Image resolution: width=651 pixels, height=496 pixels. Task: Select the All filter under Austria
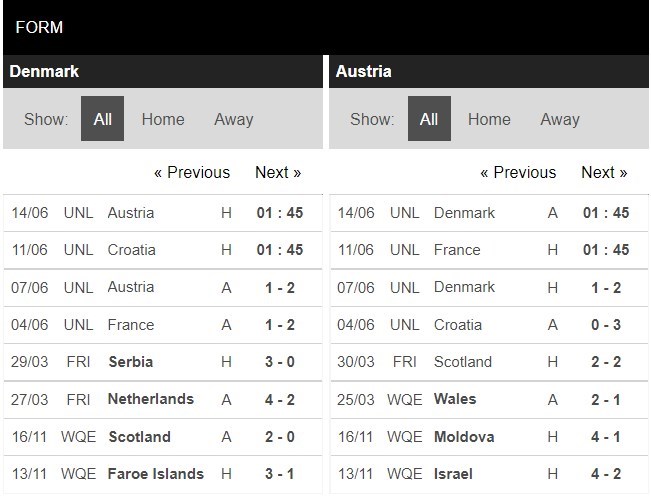(x=429, y=119)
